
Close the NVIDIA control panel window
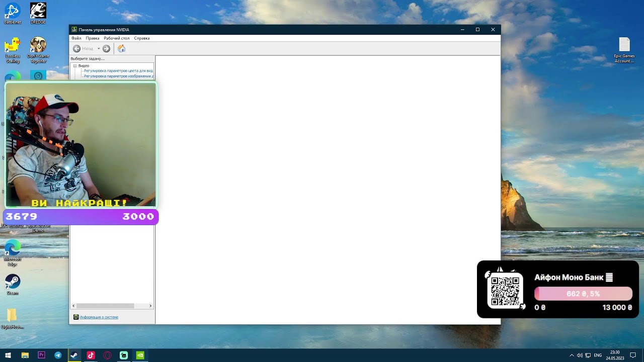(493, 30)
